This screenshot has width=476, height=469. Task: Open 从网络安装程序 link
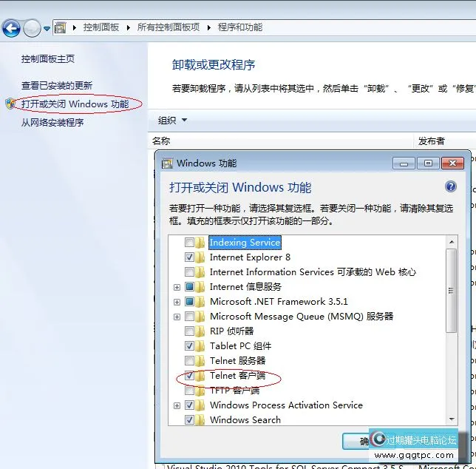click(52, 122)
